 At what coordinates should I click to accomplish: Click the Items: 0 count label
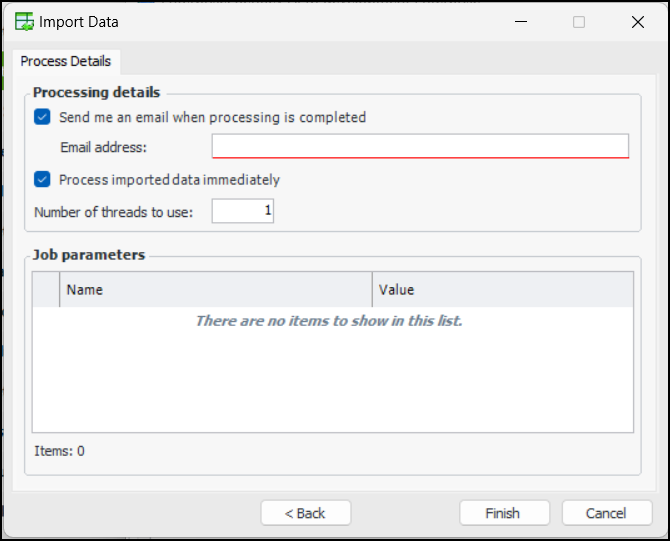[59, 451]
